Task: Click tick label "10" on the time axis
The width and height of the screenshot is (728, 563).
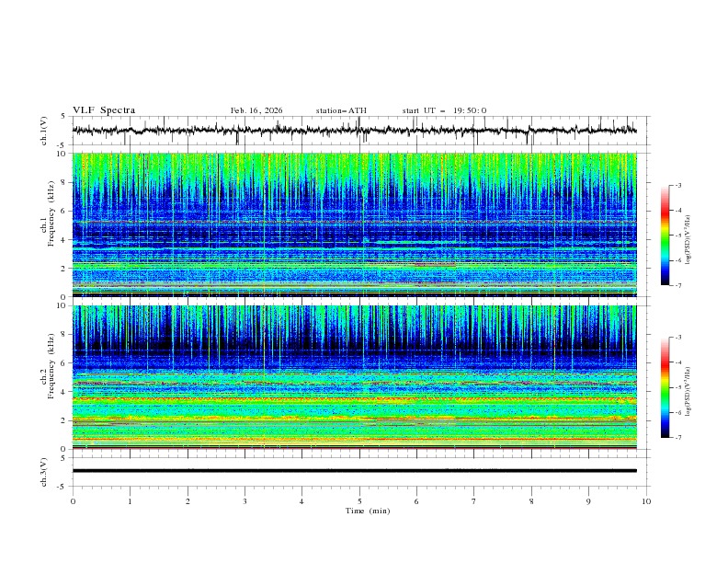Action: [x=646, y=501]
